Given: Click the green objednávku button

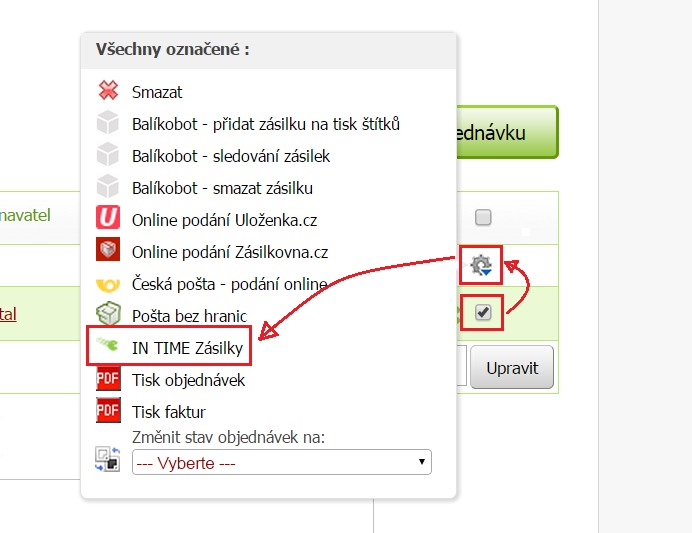Looking at the screenshot, I should [508, 132].
